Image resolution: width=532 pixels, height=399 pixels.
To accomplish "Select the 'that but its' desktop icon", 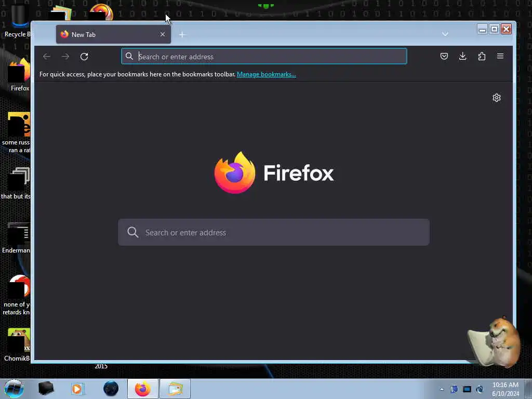I will click(x=16, y=183).
